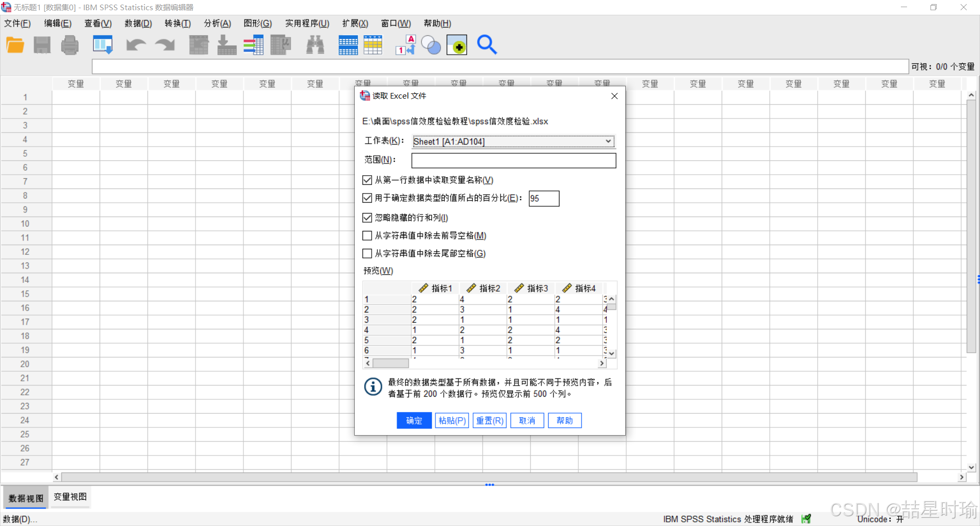
Task: Click the Redo arrow icon
Action: [x=165, y=45]
